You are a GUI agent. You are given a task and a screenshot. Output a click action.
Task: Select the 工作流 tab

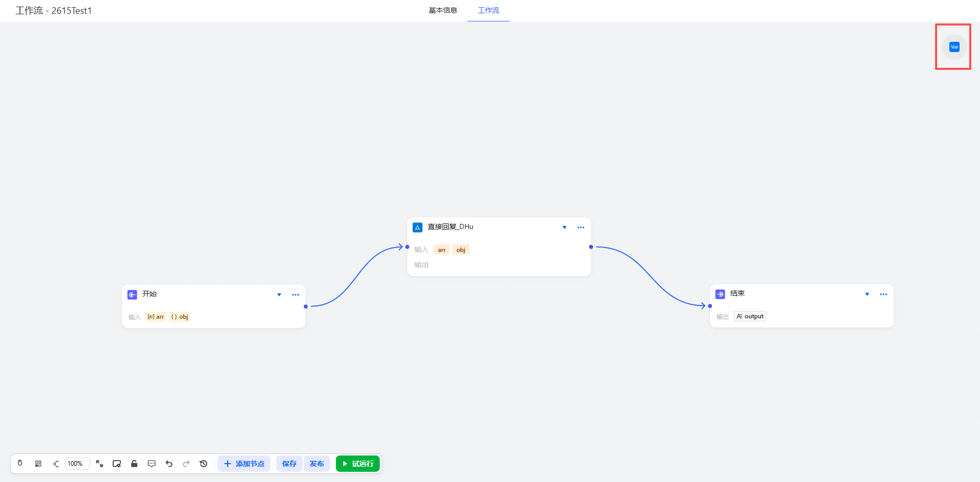pos(488,10)
